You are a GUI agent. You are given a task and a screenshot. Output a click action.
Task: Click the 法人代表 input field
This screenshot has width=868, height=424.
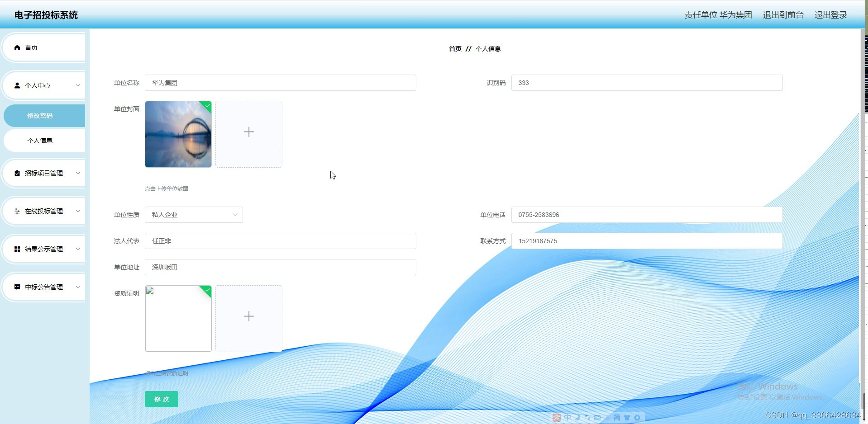coord(281,241)
